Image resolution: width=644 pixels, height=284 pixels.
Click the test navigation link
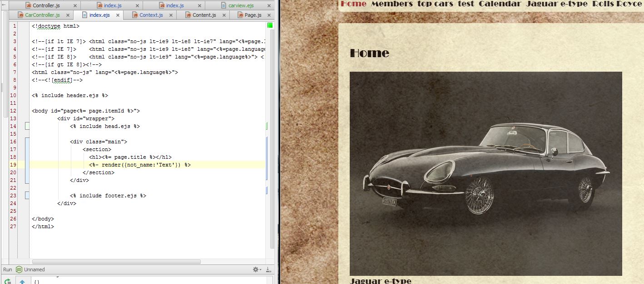click(x=466, y=4)
